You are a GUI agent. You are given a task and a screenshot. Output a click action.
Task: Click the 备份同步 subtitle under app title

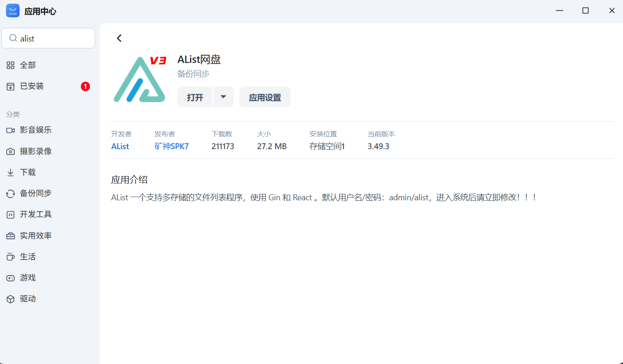[x=194, y=74]
